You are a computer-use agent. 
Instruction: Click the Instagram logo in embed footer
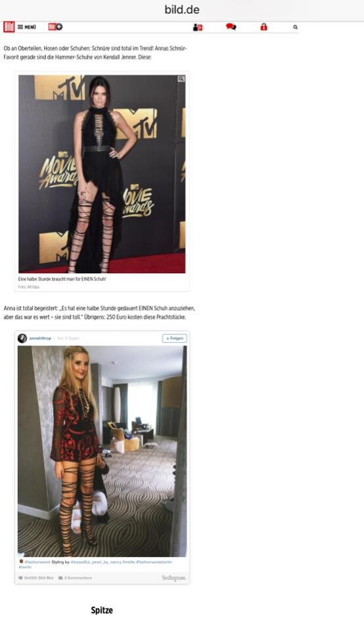pyautogui.click(x=173, y=577)
